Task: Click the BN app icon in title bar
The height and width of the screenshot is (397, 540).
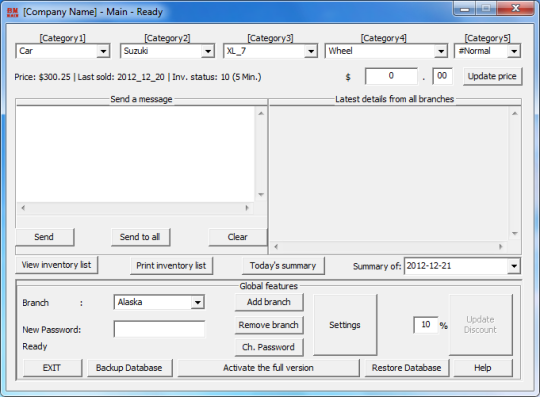Action: pos(12,12)
